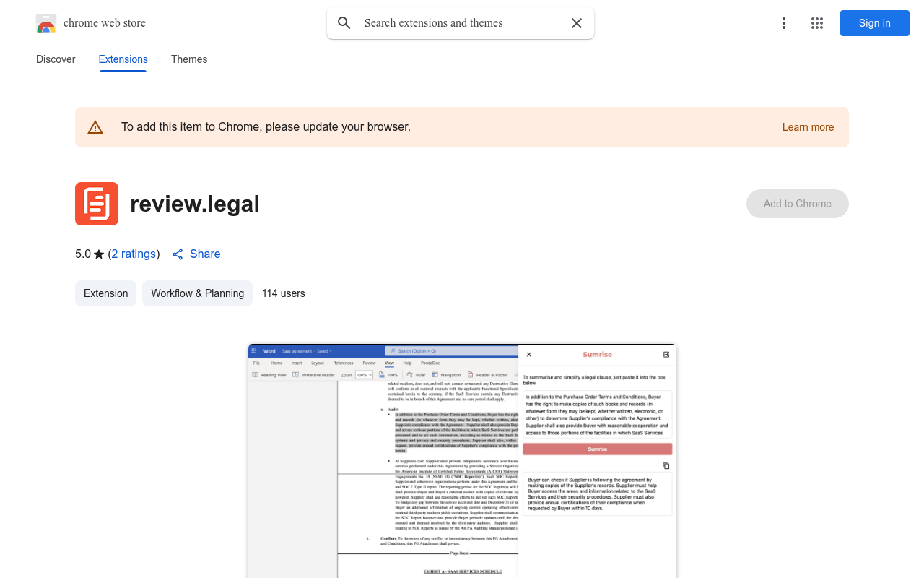Click the PandaDoc tab in Word screenshot
Image resolution: width=924 pixels, height=578 pixels.
coord(430,363)
